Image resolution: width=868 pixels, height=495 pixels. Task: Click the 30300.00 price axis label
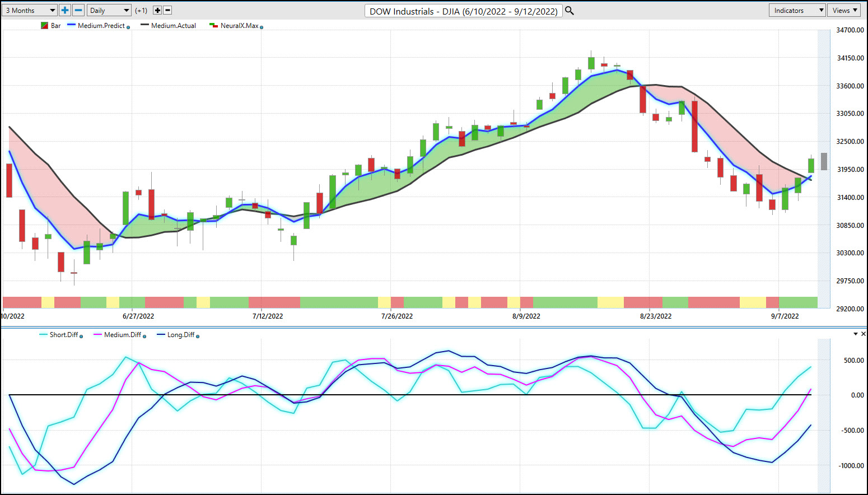(x=850, y=253)
